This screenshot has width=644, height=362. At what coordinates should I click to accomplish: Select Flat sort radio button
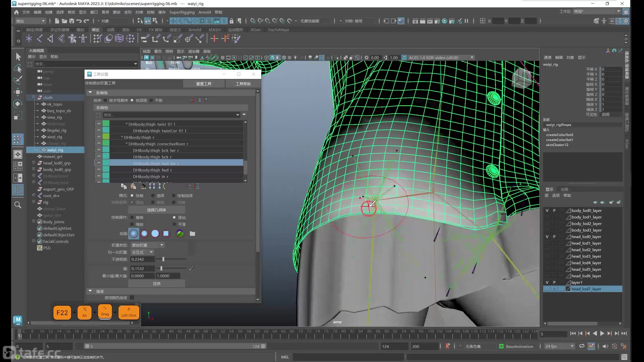click(x=151, y=100)
